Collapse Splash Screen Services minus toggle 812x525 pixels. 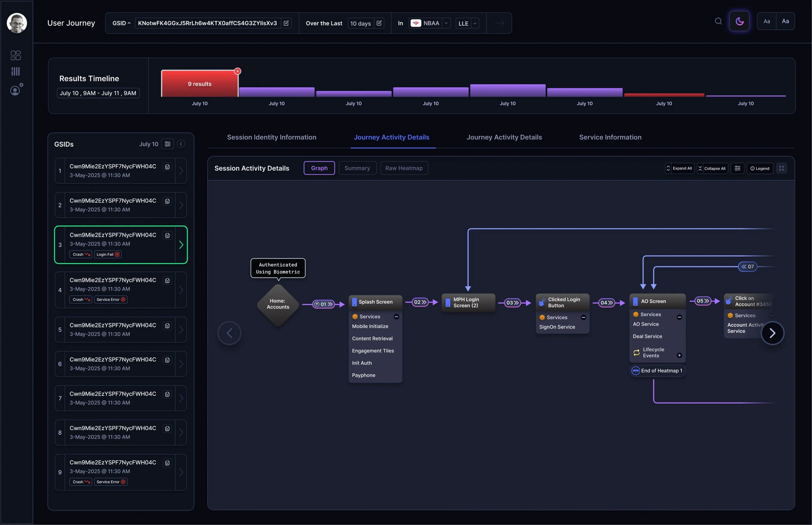click(396, 317)
